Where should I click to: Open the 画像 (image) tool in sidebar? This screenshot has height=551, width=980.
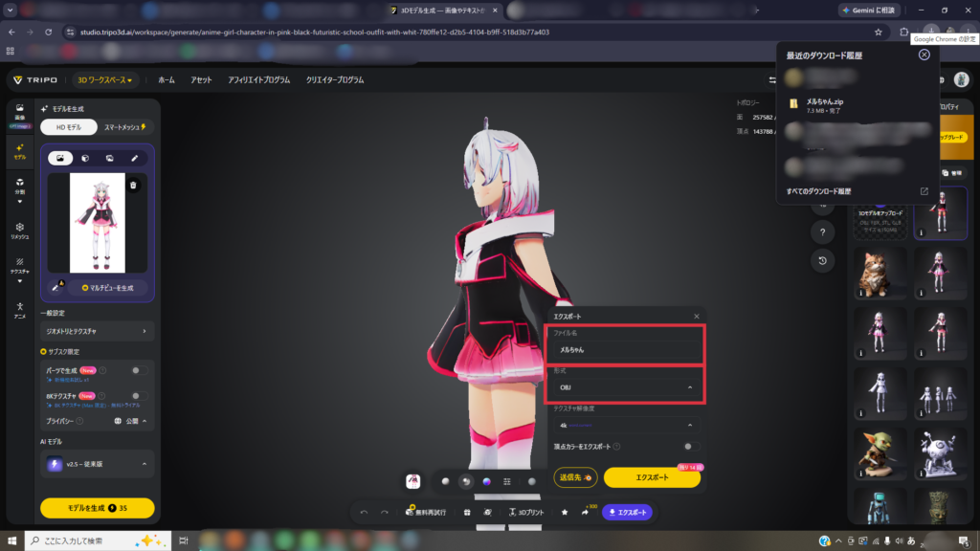click(20, 113)
